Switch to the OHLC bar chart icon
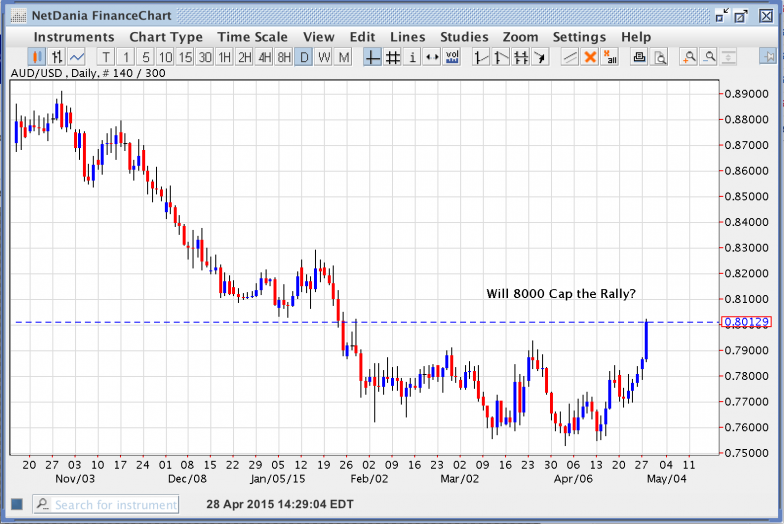Image resolution: width=784 pixels, height=524 pixels. [56, 57]
